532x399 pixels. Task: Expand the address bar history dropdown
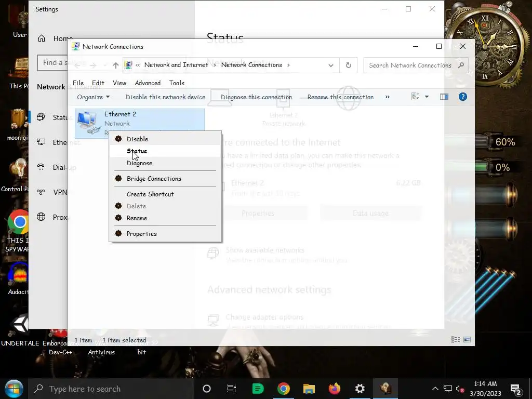click(331, 65)
